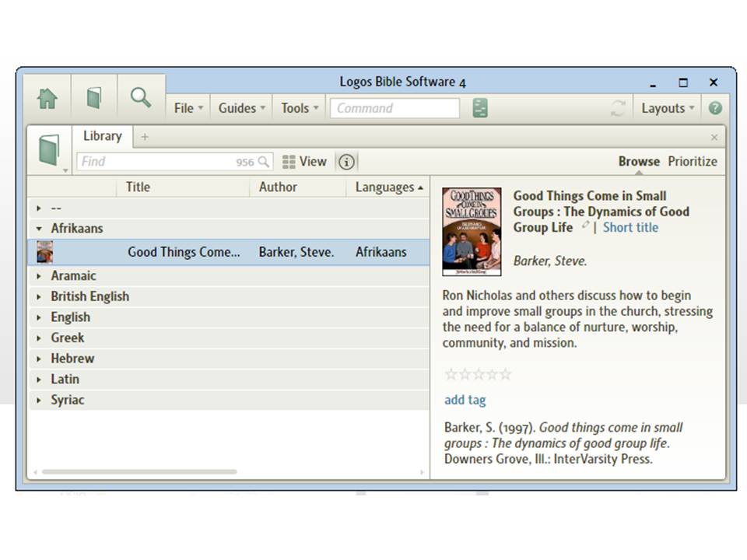Screen dimensions: 747x560
Task: Click the edit pencil icon beside title
Action: tap(585, 225)
